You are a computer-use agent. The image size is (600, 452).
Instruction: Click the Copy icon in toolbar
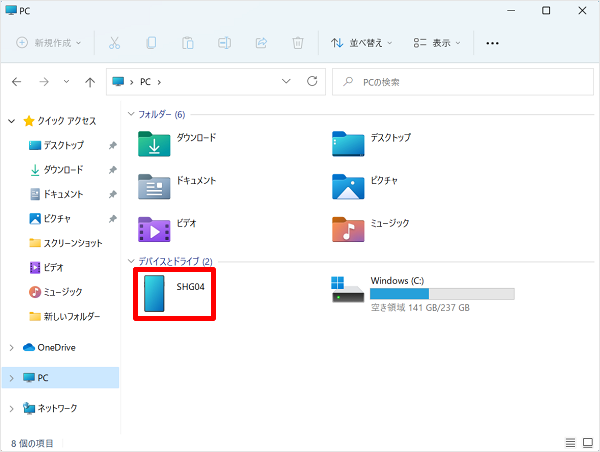click(151, 43)
